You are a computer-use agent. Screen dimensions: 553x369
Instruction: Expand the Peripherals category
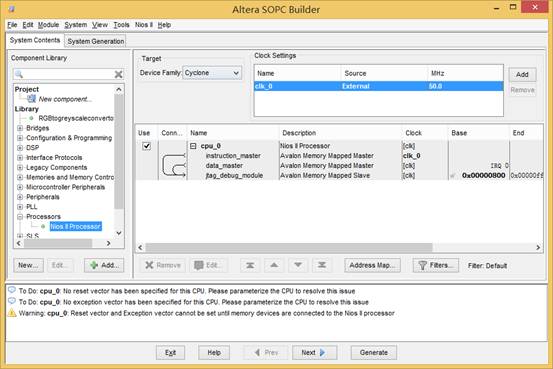tap(20, 197)
